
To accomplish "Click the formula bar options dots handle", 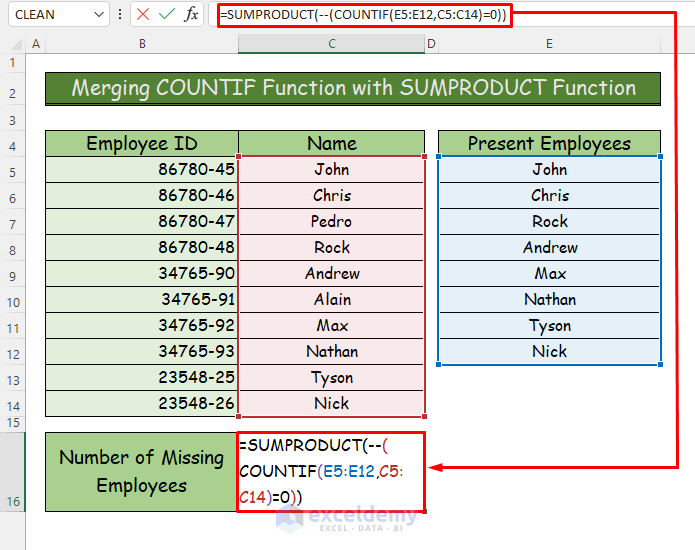I will pyautogui.click(x=120, y=14).
